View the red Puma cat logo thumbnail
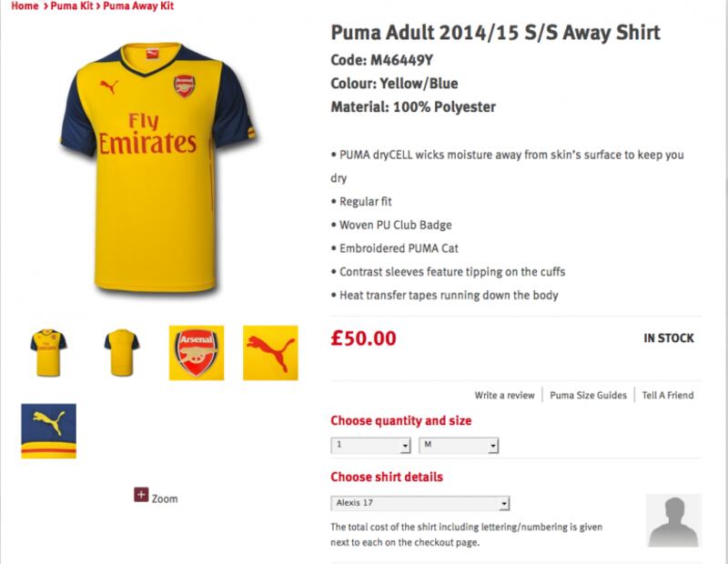Image resolution: width=728 pixels, height=564 pixels. 270,353
